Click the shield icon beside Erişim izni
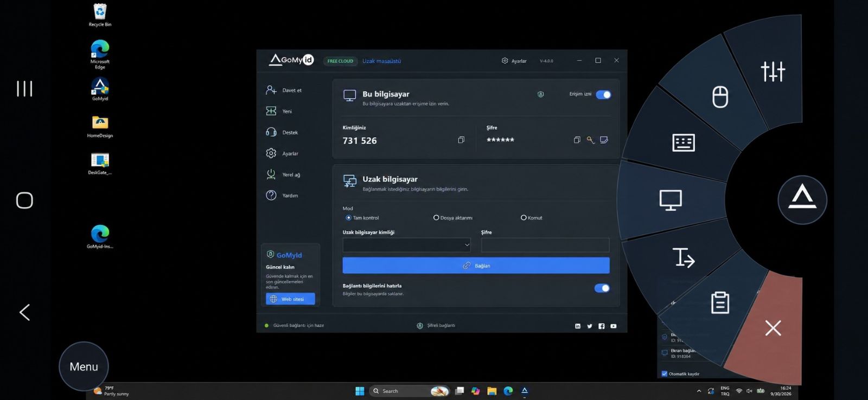The width and height of the screenshot is (868, 400). (540, 94)
